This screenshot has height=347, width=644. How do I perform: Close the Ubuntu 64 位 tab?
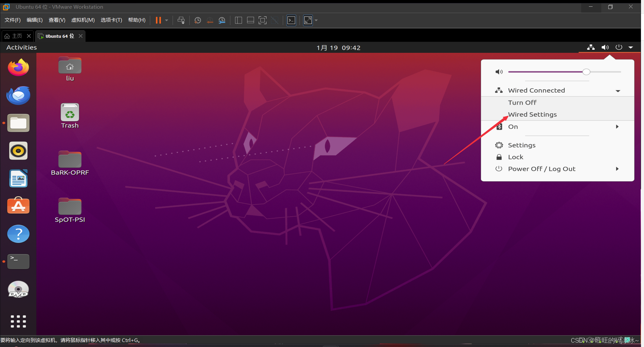[80, 36]
